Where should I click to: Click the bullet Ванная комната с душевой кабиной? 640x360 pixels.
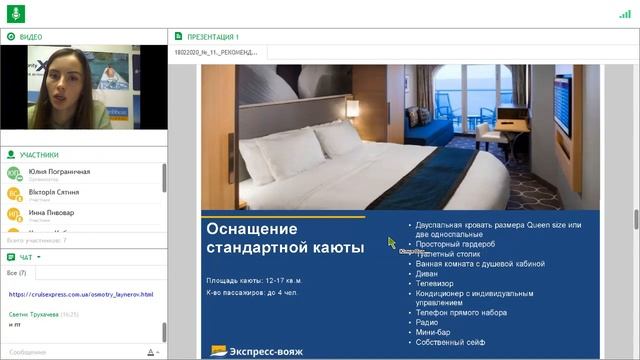point(480,264)
